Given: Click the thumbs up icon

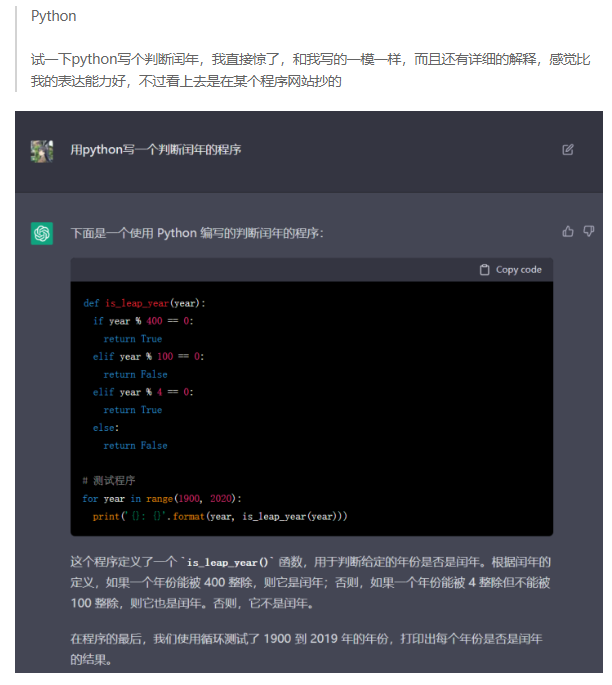Looking at the screenshot, I should 568,232.
